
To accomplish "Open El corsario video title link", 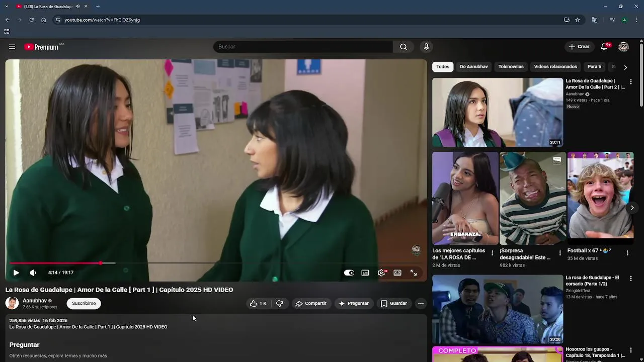I will pos(592,281).
